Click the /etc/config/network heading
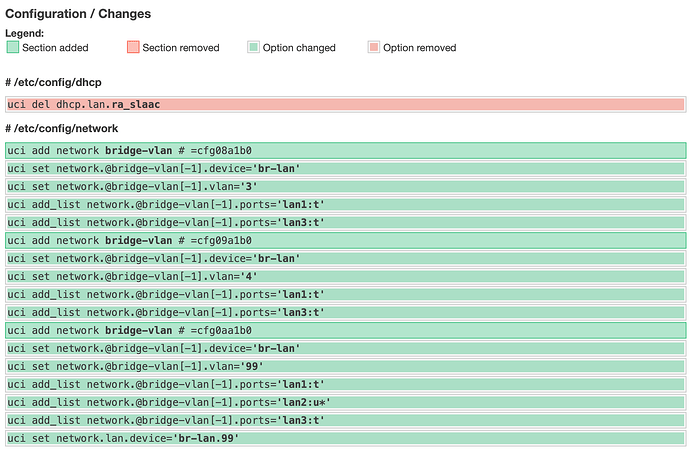Image resolution: width=690 pixels, height=458 pixels. click(x=62, y=128)
